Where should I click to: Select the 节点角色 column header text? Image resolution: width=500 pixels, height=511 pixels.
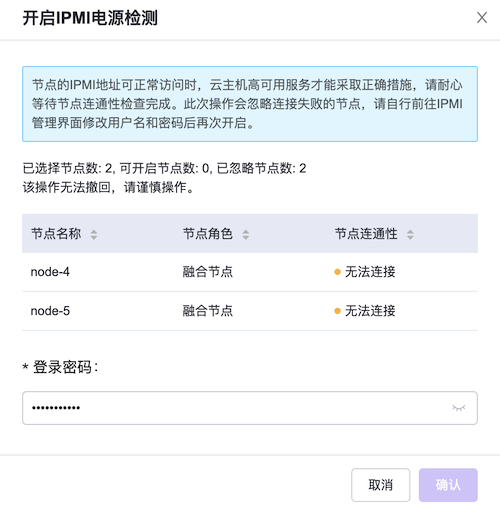point(208,234)
